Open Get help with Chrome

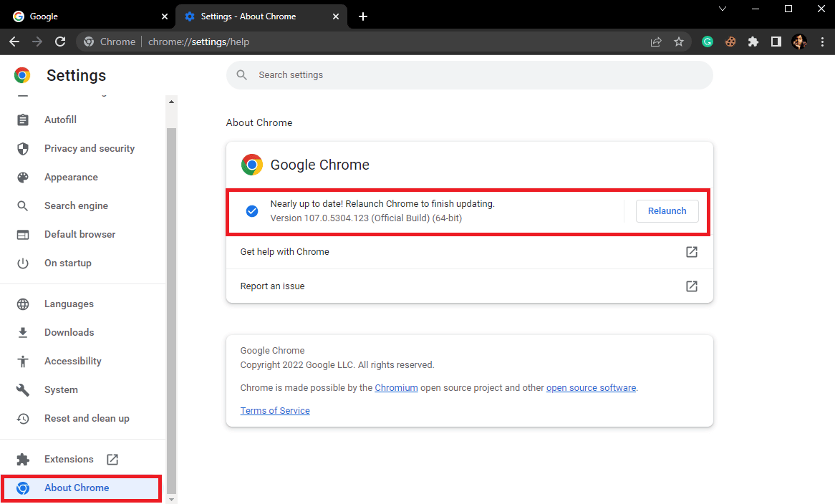coord(469,252)
